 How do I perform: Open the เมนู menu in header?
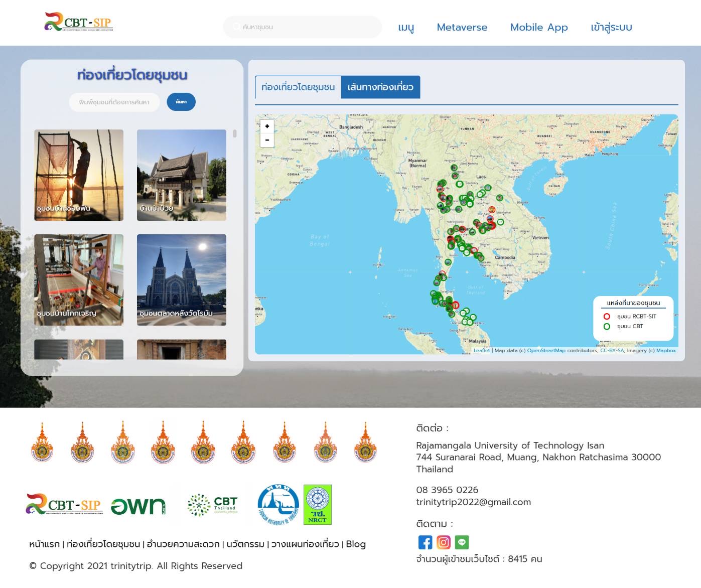pos(406,27)
